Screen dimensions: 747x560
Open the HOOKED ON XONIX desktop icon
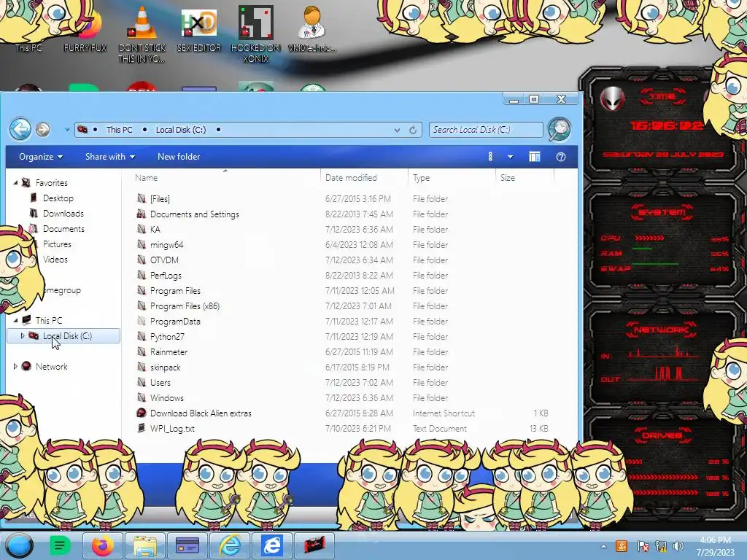click(255, 23)
